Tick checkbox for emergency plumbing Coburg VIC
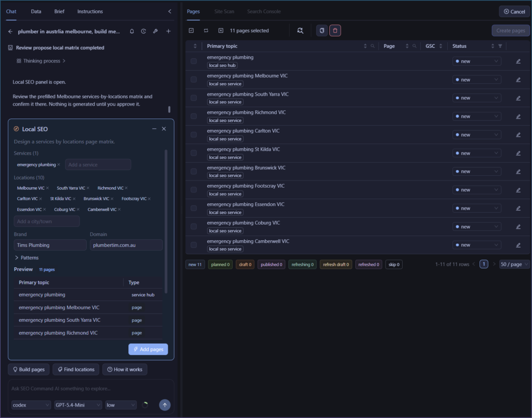Image resolution: width=532 pixels, height=418 pixels. pyautogui.click(x=194, y=227)
